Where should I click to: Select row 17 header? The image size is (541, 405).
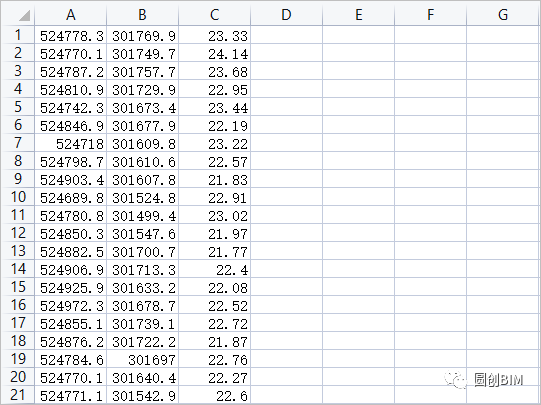pos(18,323)
